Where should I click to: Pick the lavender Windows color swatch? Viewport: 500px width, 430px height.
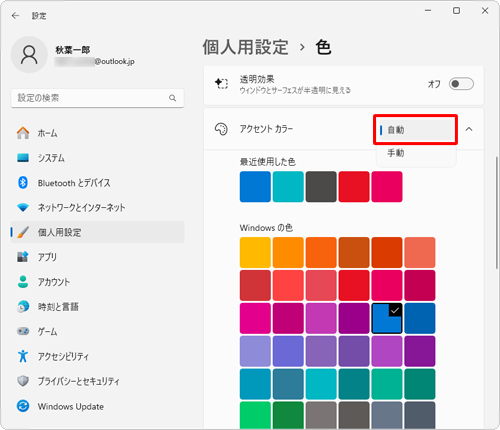[x=255, y=351]
